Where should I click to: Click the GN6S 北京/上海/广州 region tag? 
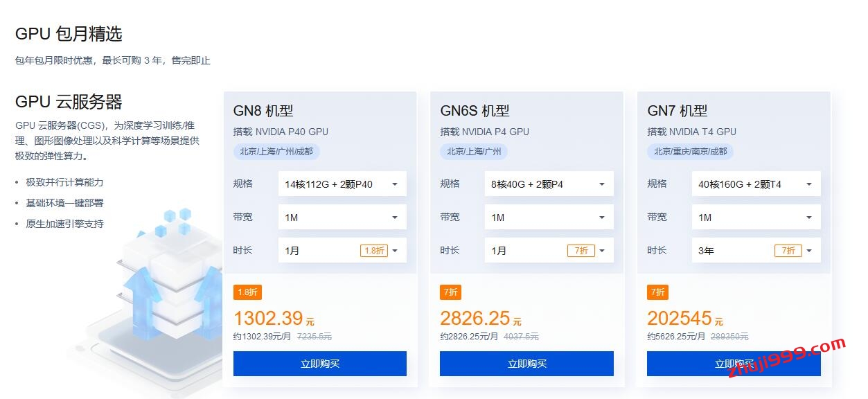coord(474,152)
